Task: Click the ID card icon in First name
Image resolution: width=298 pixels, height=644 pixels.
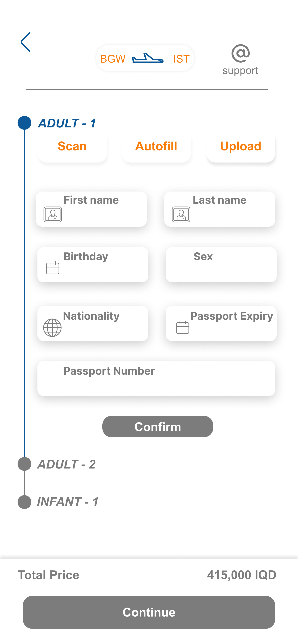Action: [53, 214]
